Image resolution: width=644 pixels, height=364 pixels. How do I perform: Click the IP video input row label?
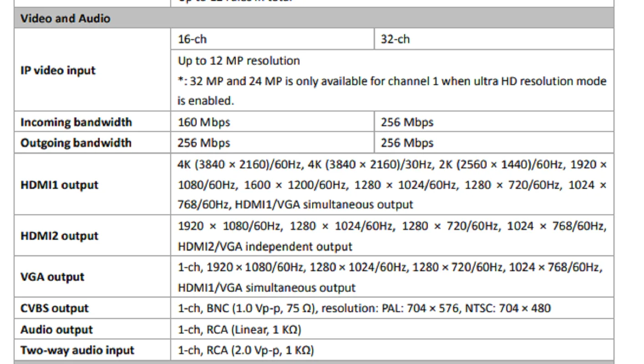[x=58, y=71]
